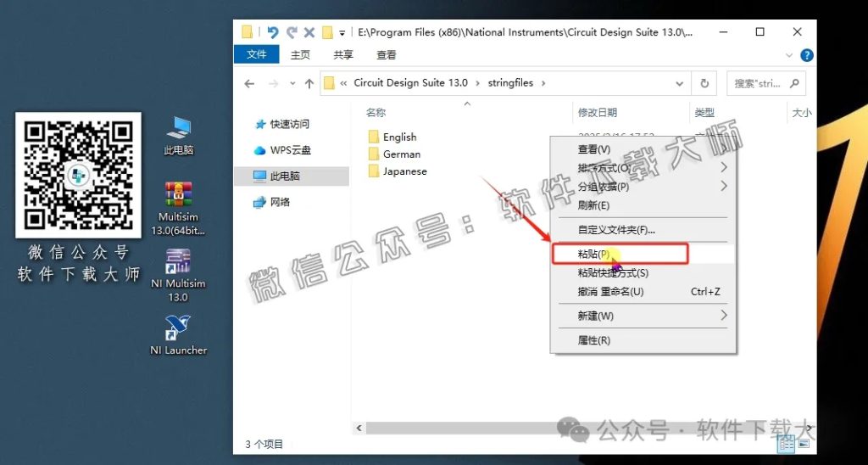Switch to the 查看 ribbon tab
Viewport: 868px width, 465px height.
tap(387, 55)
